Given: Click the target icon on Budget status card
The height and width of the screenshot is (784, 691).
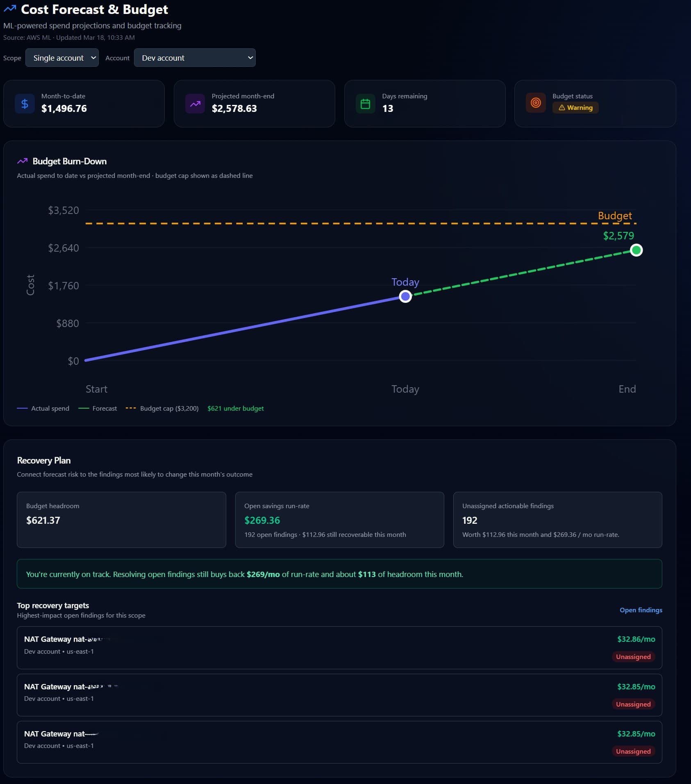Looking at the screenshot, I should click(536, 103).
